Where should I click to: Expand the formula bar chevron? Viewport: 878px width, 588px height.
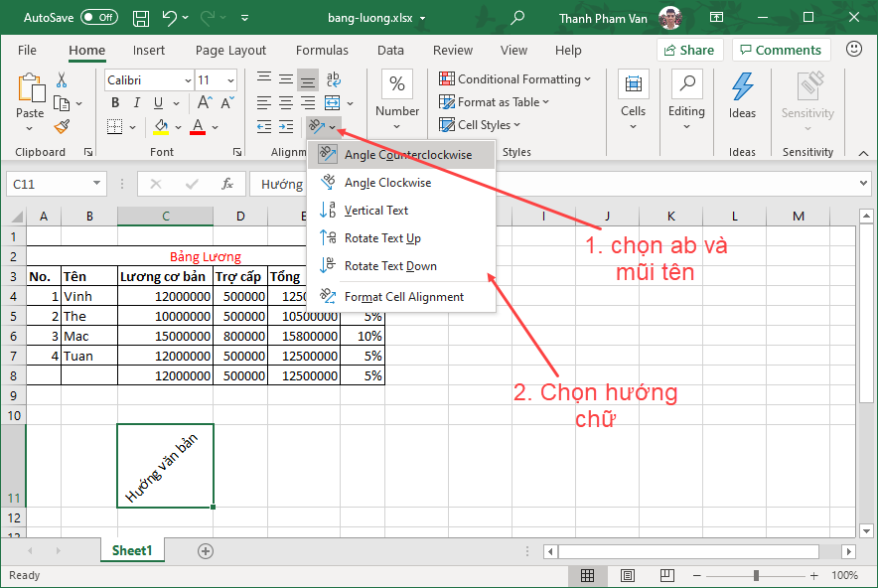click(863, 183)
